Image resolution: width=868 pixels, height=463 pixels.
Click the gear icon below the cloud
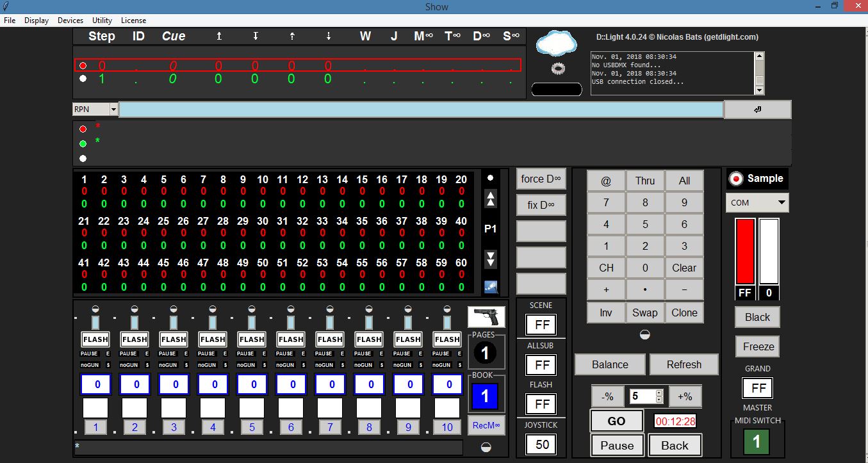click(557, 69)
